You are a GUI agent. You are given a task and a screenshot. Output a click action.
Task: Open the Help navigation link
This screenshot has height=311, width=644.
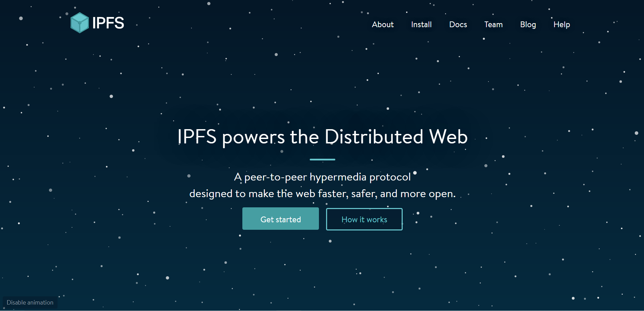[x=562, y=24]
